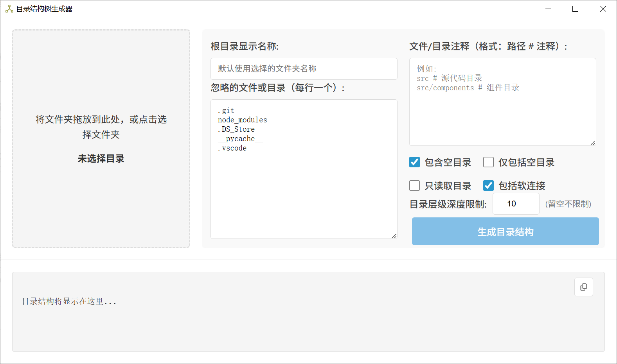Image resolution: width=617 pixels, height=364 pixels.
Task: Copy the generated directory structure output
Action: [583, 287]
